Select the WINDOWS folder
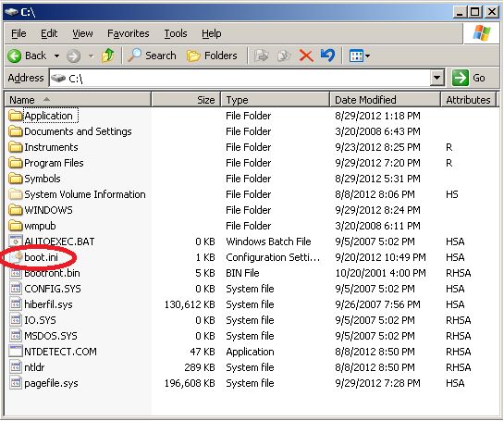Viewport: 504px width, 421px height. click(x=48, y=210)
